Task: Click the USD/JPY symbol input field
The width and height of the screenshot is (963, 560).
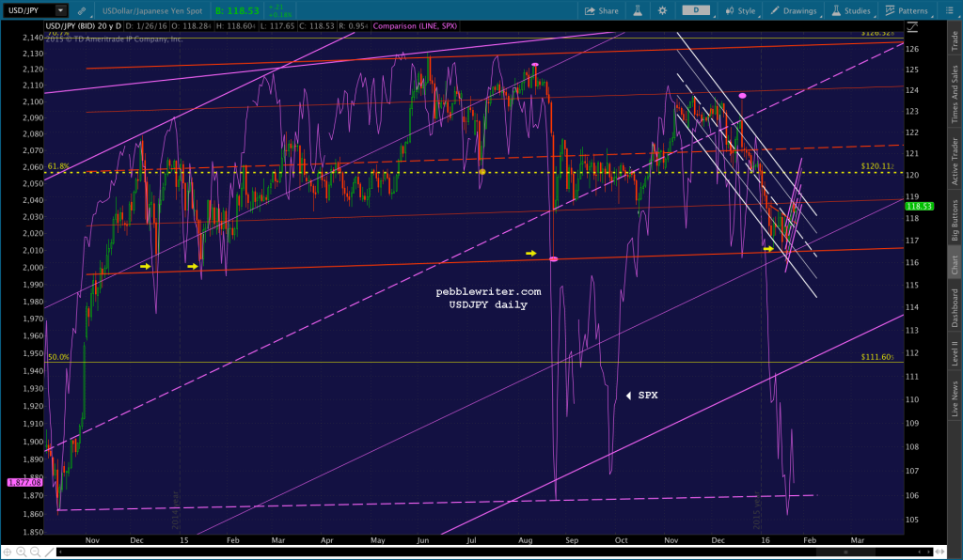Action: (29, 10)
